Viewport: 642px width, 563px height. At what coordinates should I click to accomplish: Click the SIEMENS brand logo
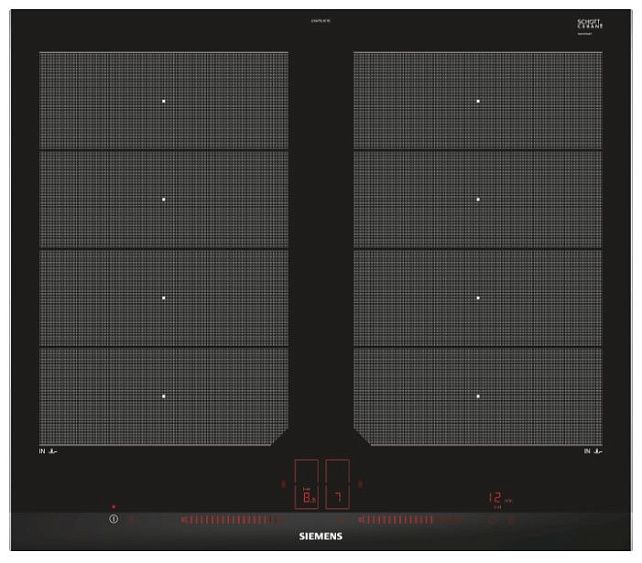point(321,537)
